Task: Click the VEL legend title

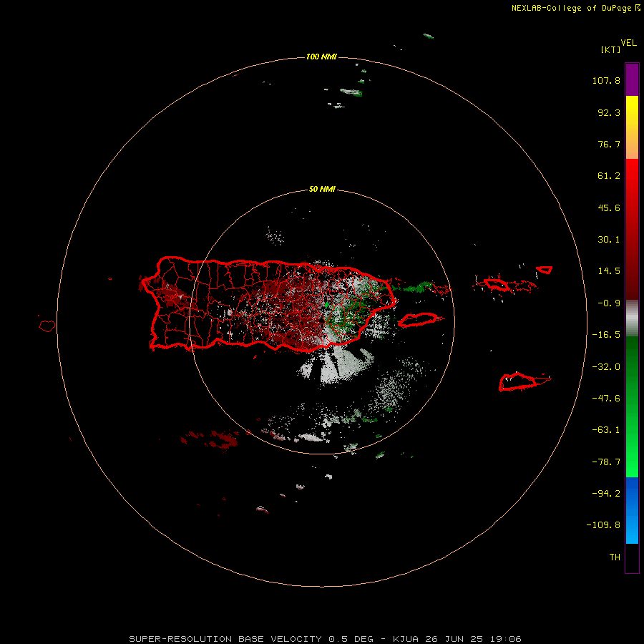Action: (628, 43)
